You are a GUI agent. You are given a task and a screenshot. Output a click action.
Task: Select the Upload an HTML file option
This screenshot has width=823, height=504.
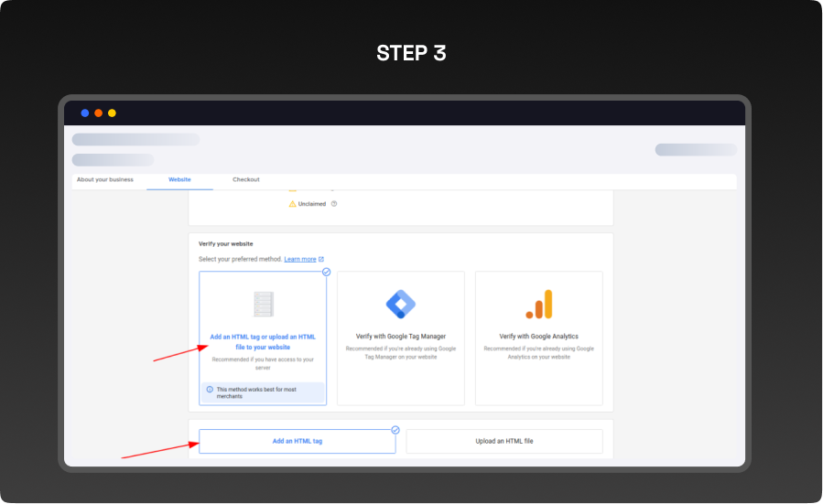tap(504, 441)
